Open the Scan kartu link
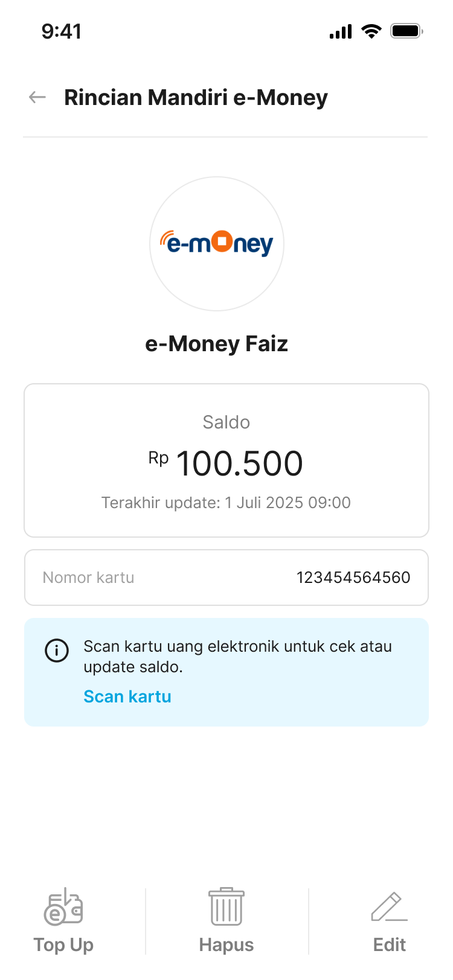 (x=127, y=696)
